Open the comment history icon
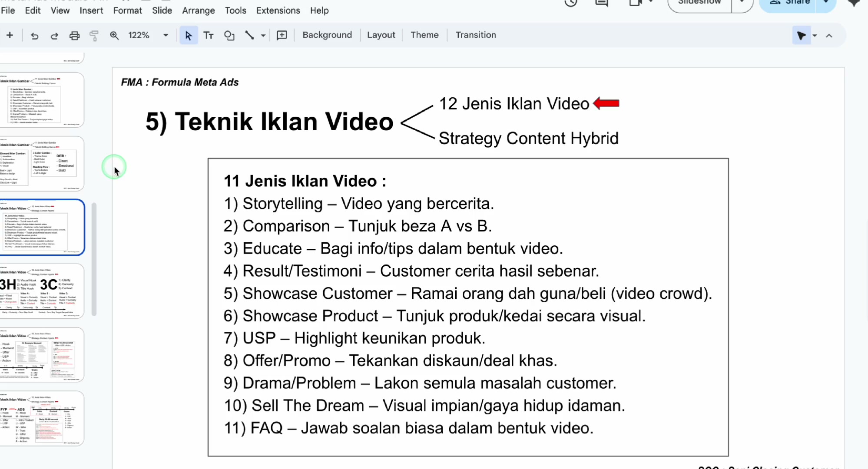This screenshot has width=868, height=469. 602,3
